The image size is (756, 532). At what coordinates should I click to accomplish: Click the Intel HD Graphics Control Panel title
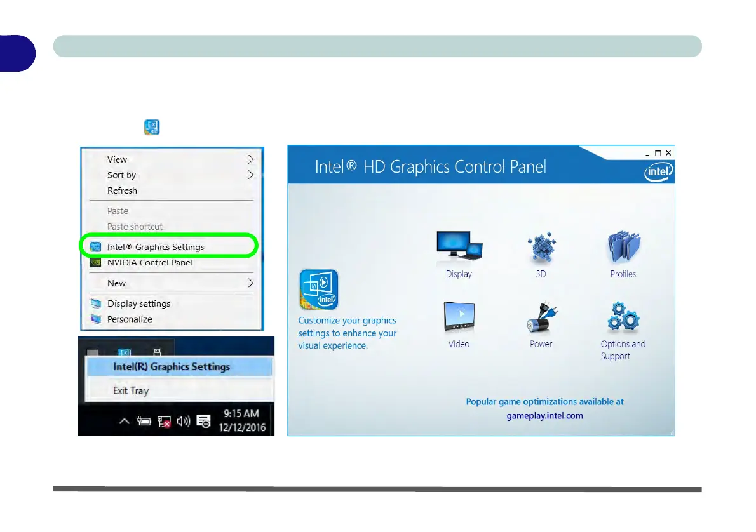(x=431, y=167)
